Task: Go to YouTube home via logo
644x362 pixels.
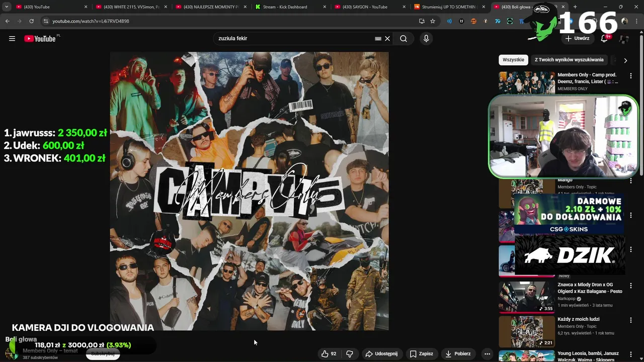Action: click(x=40, y=39)
